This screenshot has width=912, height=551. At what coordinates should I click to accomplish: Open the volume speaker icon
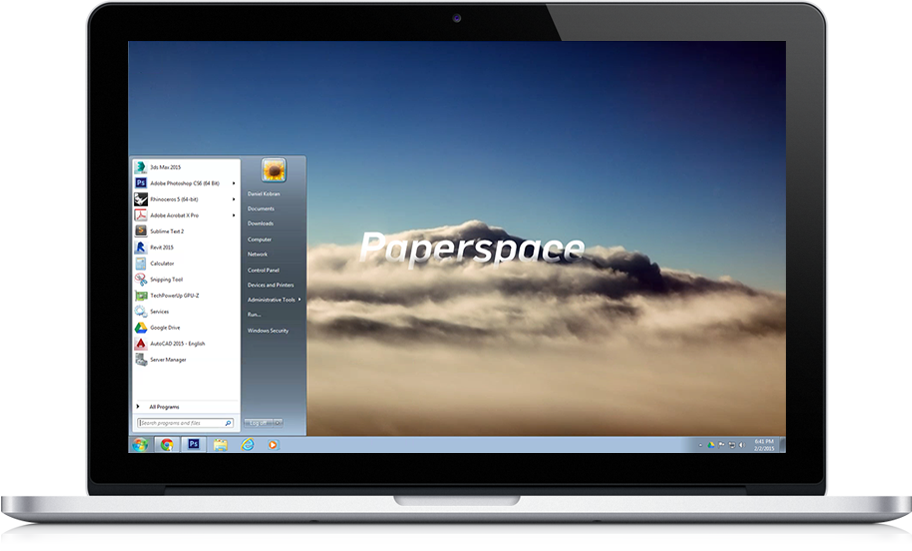[x=741, y=445]
